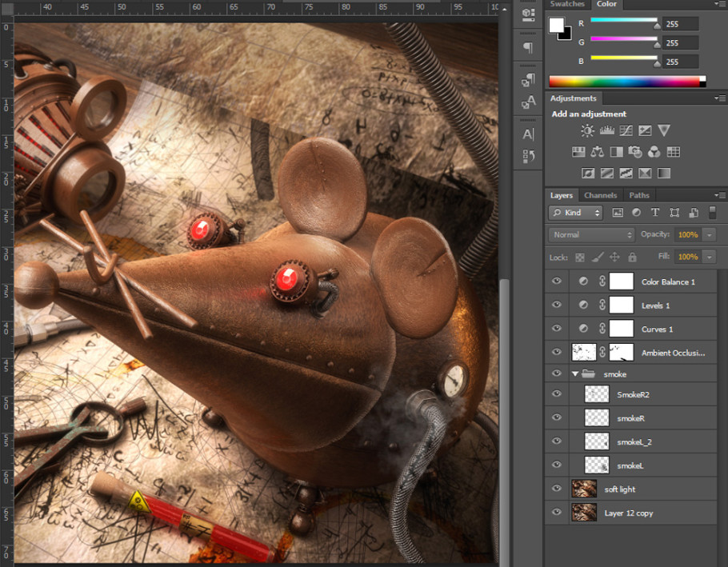Toggle layer filtering switch on or off
The image size is (728, 567).
pos(713,213)
